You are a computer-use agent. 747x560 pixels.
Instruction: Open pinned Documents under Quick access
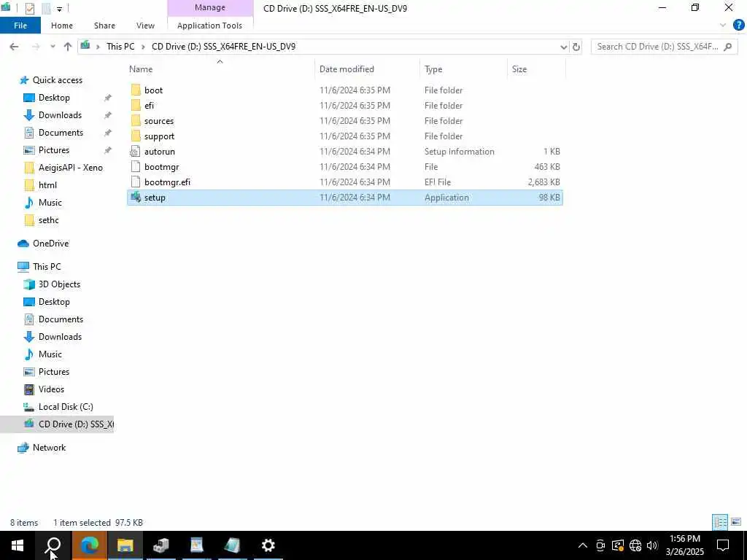pyautogui.click(x=61, y=133)
